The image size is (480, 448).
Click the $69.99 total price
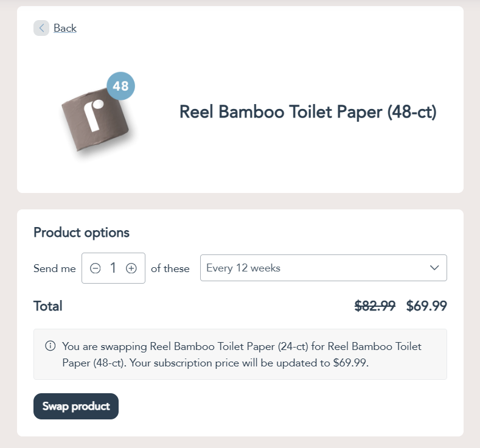pyautogui.click(x=426, y=306)
